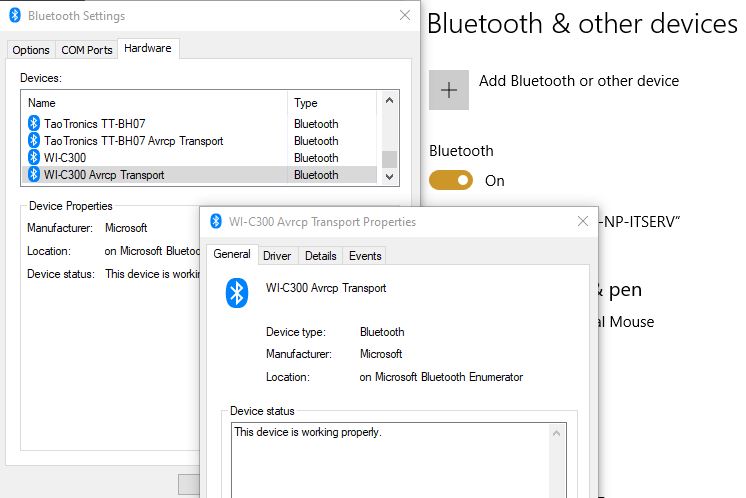Click the 'on Microsoft Bluetooth Enumerator' location text

click(x=441, y=377)
